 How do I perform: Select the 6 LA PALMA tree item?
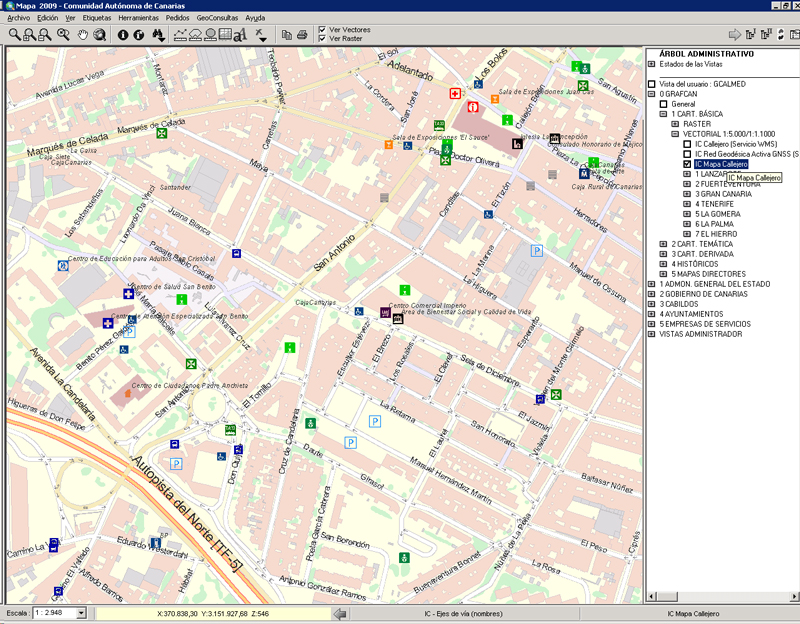pos(714,224)
